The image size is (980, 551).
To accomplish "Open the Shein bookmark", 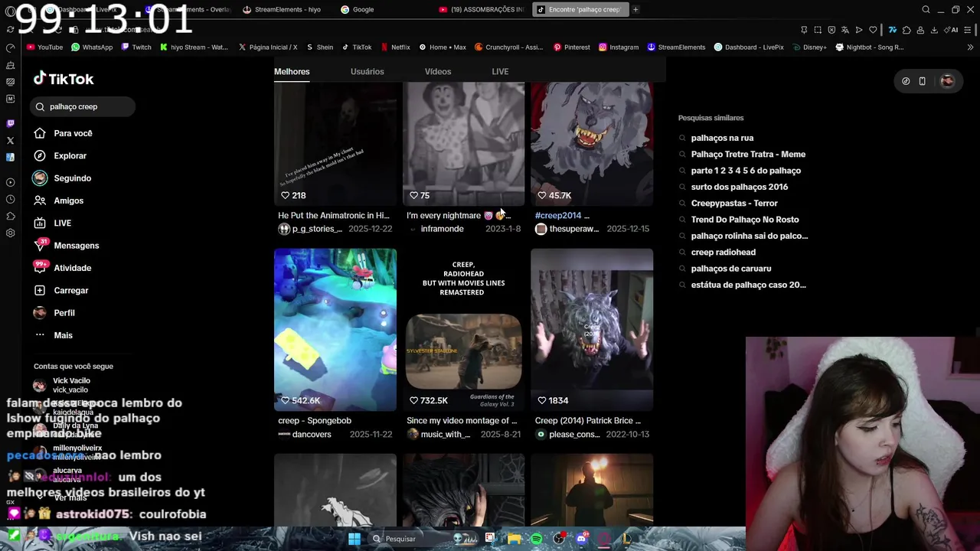I will click(x=319, y=47).
